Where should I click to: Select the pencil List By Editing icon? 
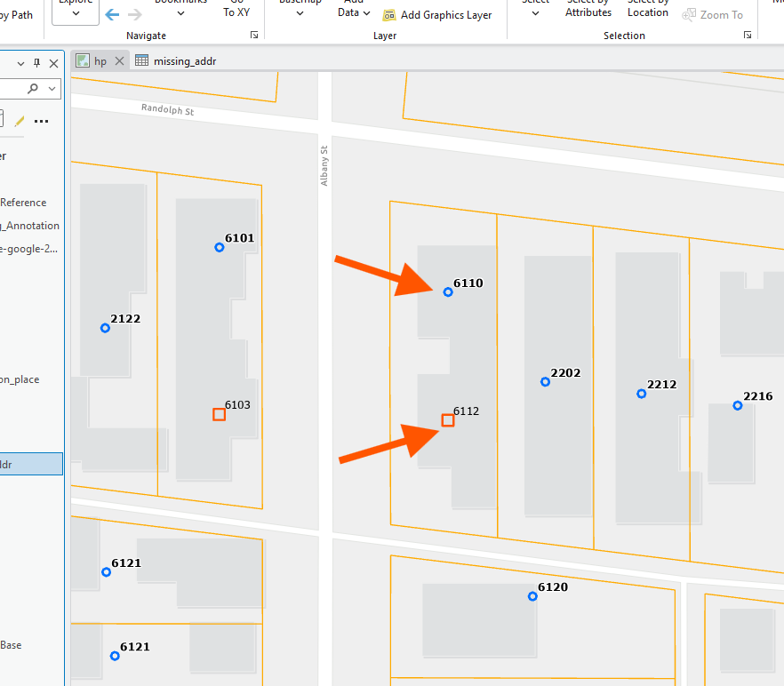point(19,121)
